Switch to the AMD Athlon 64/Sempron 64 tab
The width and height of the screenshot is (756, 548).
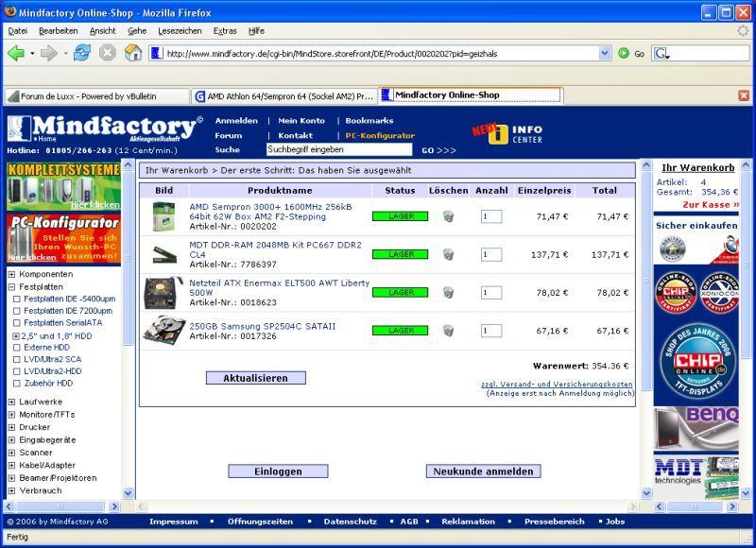click(284, 96)
